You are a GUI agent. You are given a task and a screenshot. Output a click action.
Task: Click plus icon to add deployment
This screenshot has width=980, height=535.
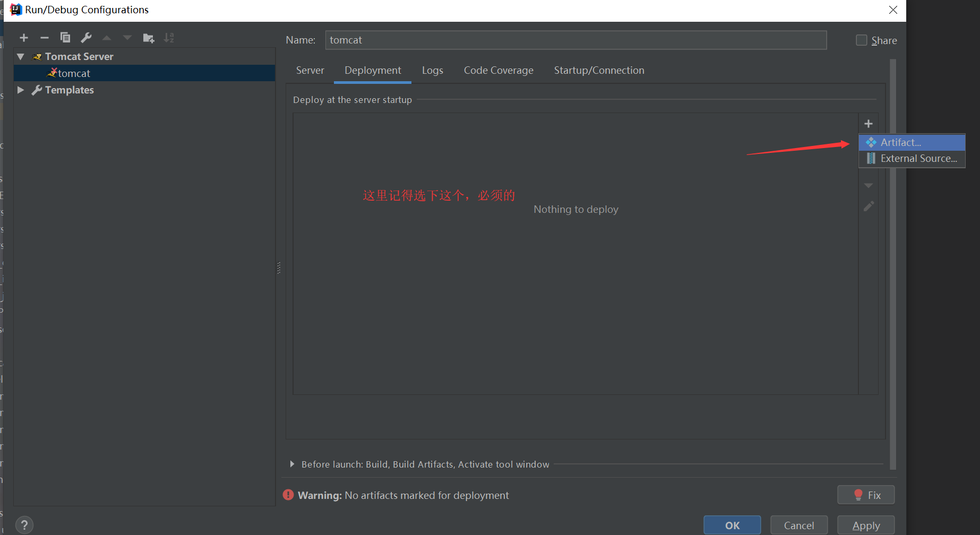(x=869, y=124)
